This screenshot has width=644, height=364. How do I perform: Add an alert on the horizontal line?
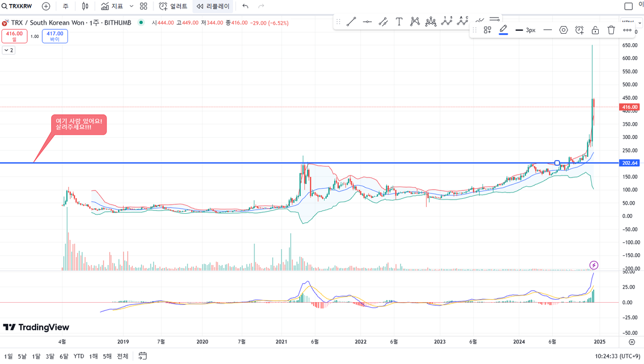[580, 30]
